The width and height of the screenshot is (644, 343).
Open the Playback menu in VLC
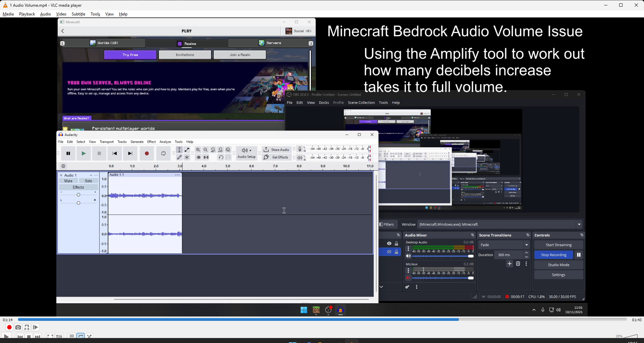pyautogui.click(x=27, y=14)
